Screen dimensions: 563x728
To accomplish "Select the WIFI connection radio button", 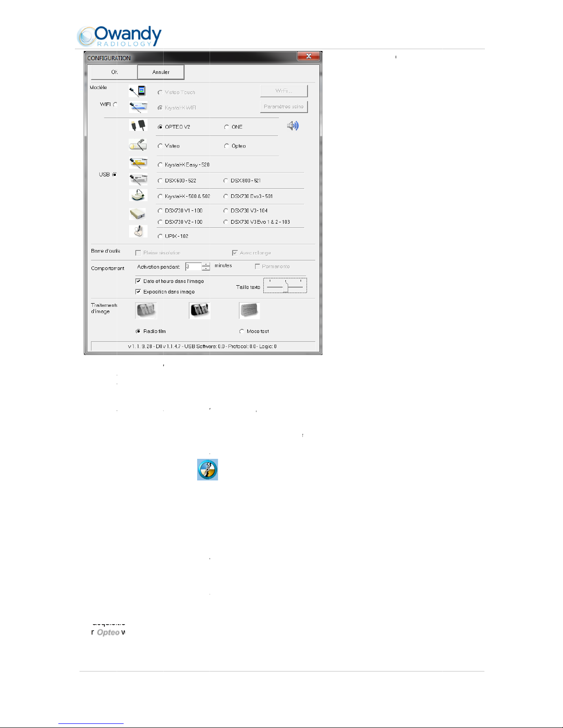I will 115,104.
